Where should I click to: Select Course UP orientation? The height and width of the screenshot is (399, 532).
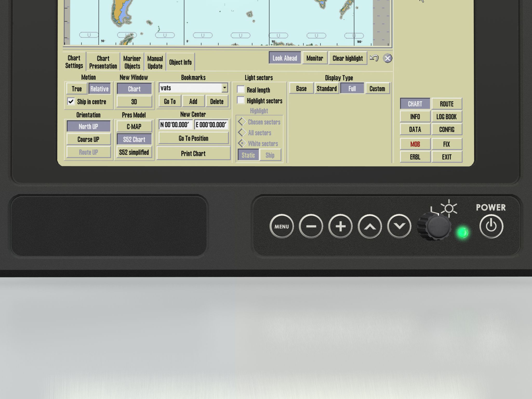(x=88, y=139)
